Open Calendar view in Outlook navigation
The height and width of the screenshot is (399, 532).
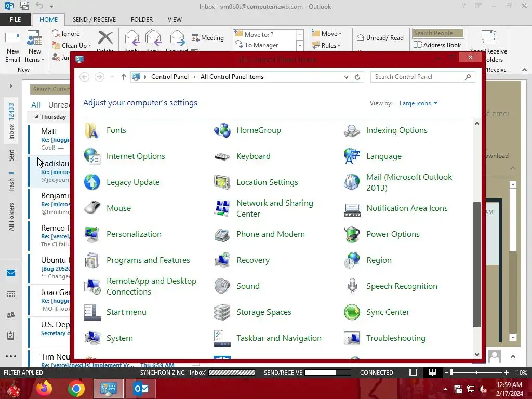click(x=11, y=294)
